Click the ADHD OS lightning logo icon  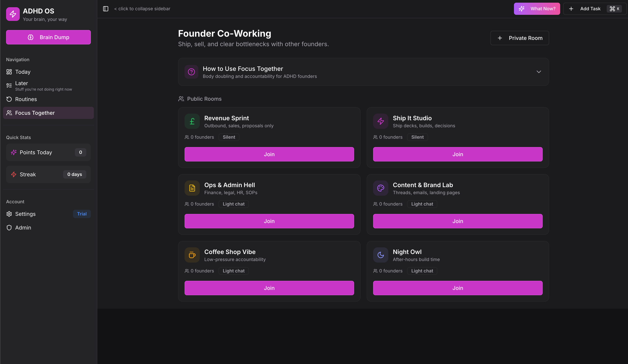click(13, 14)
